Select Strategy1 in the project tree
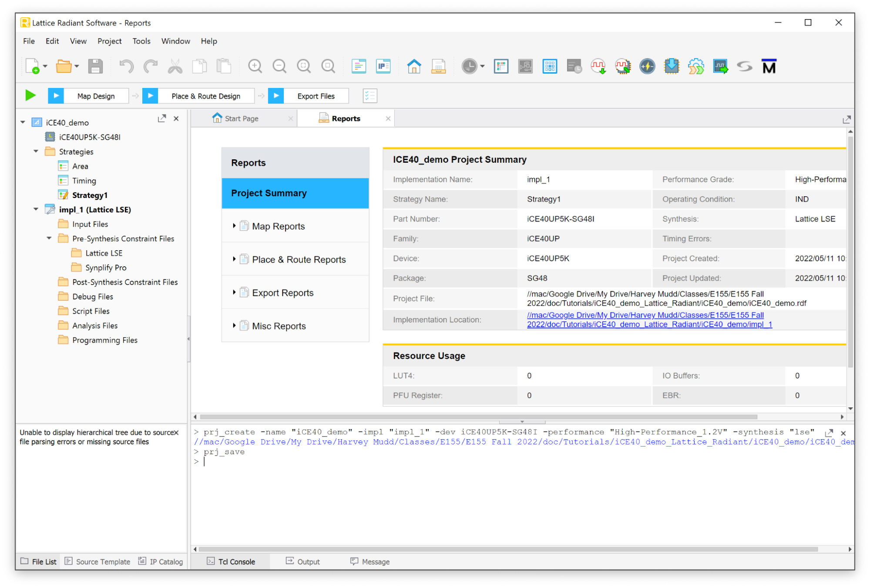The width and height of the screenshot is (870, 588). (x=90, y=195)
